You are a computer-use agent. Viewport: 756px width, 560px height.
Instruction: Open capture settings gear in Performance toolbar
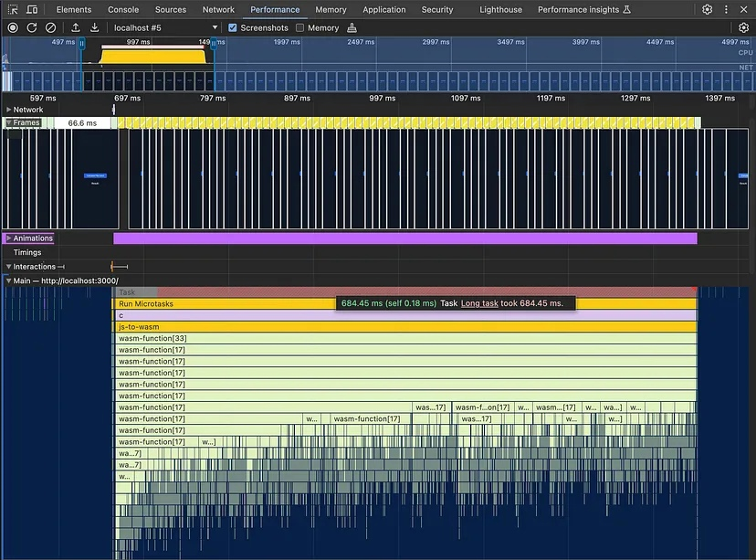click(x=743, y=27)
